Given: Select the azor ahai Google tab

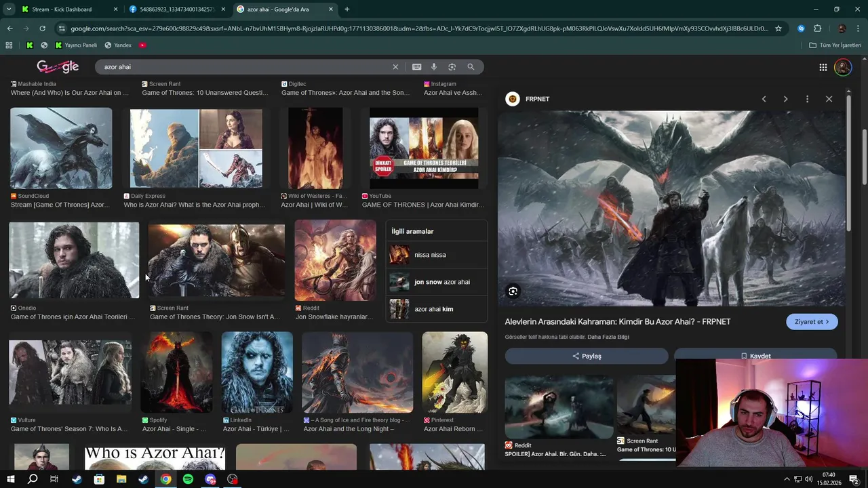Looking at the screenshot, I should (285, 9).
